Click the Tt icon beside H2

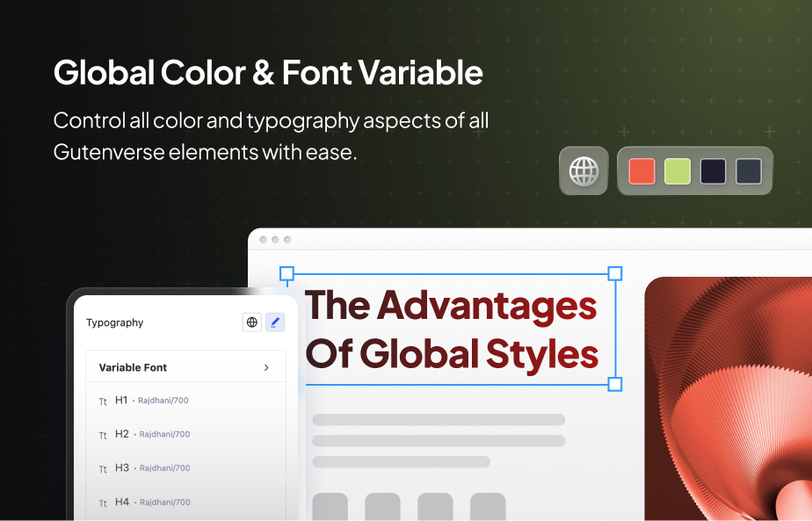point(103,435)
